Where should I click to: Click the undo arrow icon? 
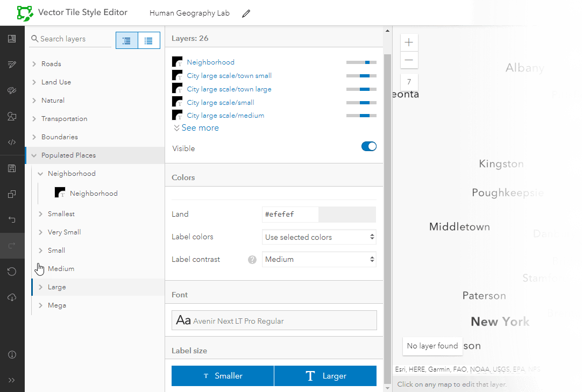(12, 219)
